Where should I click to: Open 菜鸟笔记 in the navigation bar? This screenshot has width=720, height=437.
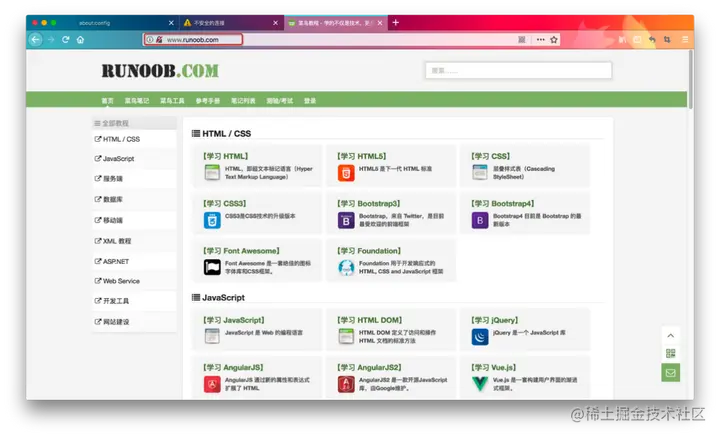137,101
